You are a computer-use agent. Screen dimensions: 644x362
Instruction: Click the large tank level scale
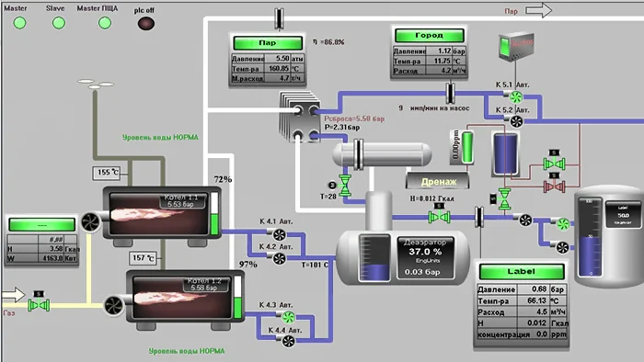590,237
